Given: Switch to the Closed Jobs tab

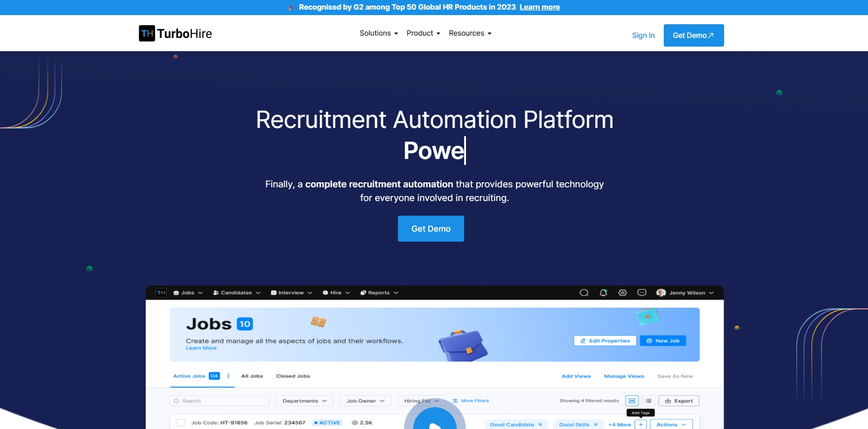Looking at the screenshot, I should [x=293, y=376].
